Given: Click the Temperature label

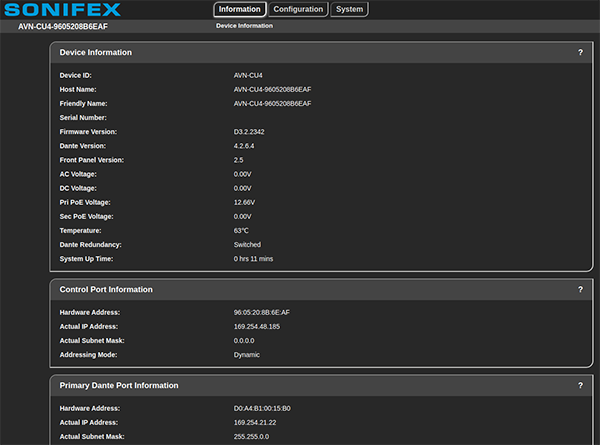Looking at the screenshot, I should [x=80, y=231].
